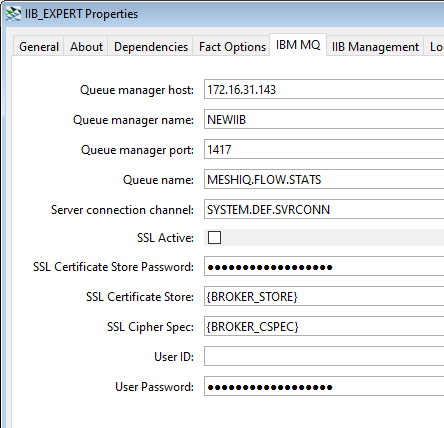The image size is (444, 428).
Task: Focus the User Password field
Action: 324,386
